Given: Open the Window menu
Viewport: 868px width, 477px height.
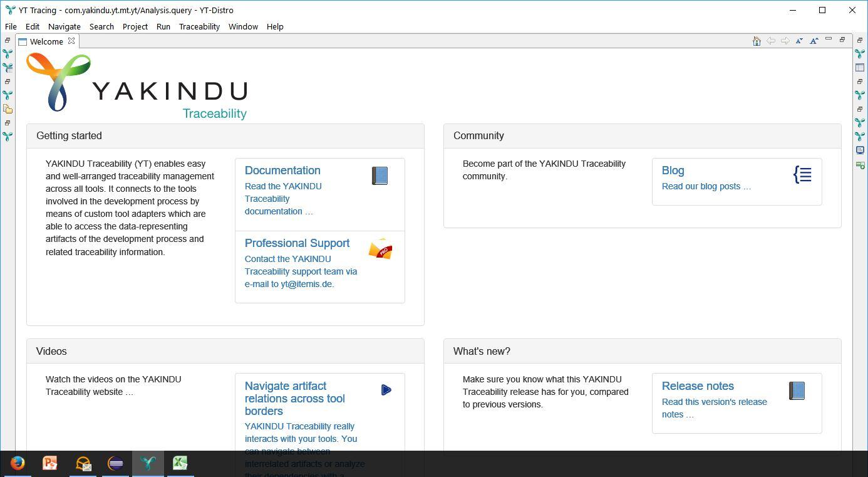Looking at the screenshot, I should pyautogui.click(x=243, y=26).
